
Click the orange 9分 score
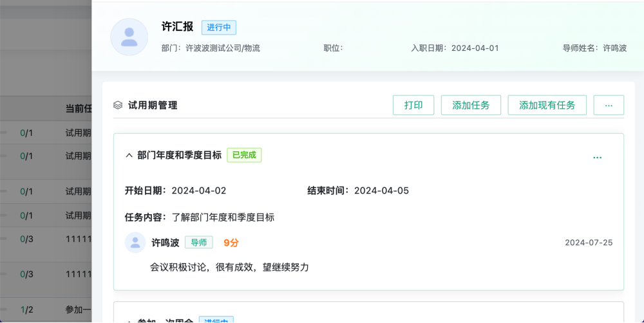click(x=231, y=243)
